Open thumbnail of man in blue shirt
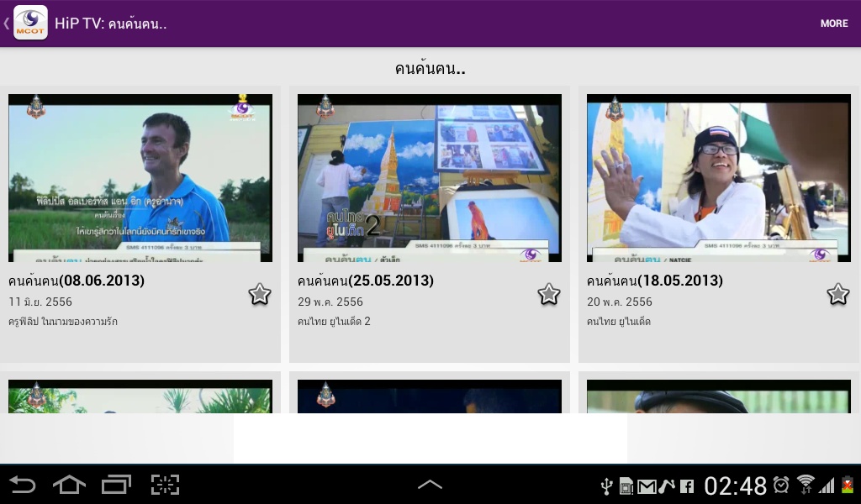861x504 pixels. click(140, 178)
